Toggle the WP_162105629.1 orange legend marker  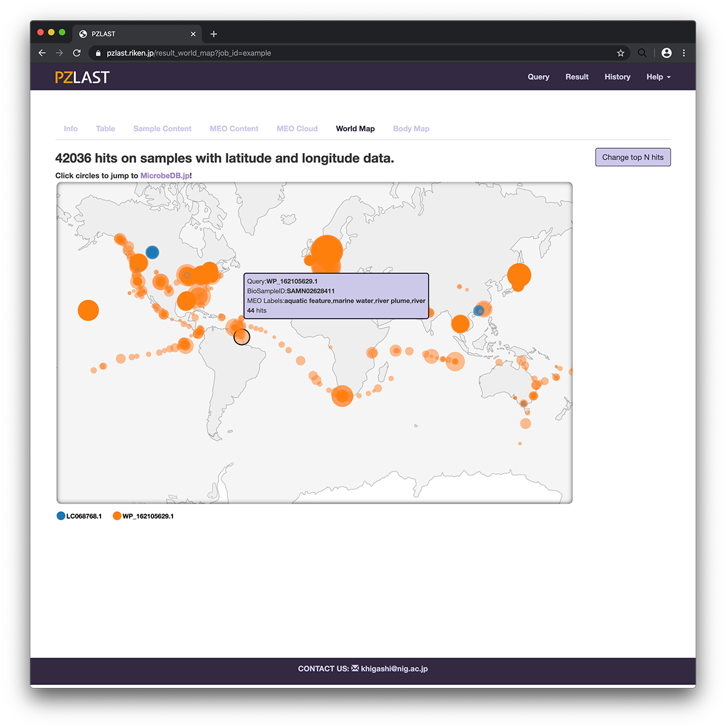point(117,516)
